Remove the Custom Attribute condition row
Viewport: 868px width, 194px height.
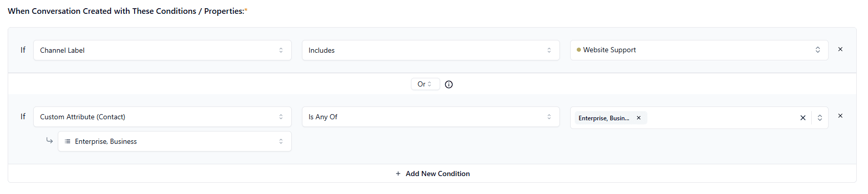point(840,116)
